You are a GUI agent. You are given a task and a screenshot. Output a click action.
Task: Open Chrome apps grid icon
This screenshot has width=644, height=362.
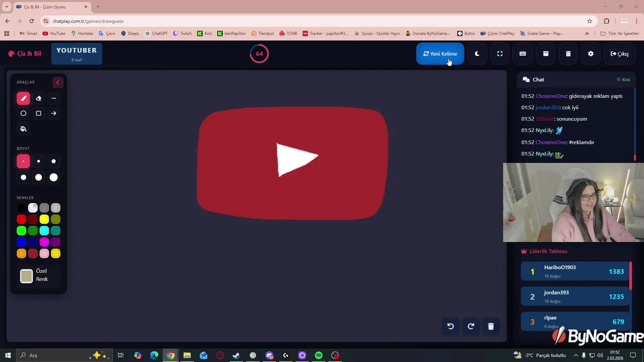[7, 34]
